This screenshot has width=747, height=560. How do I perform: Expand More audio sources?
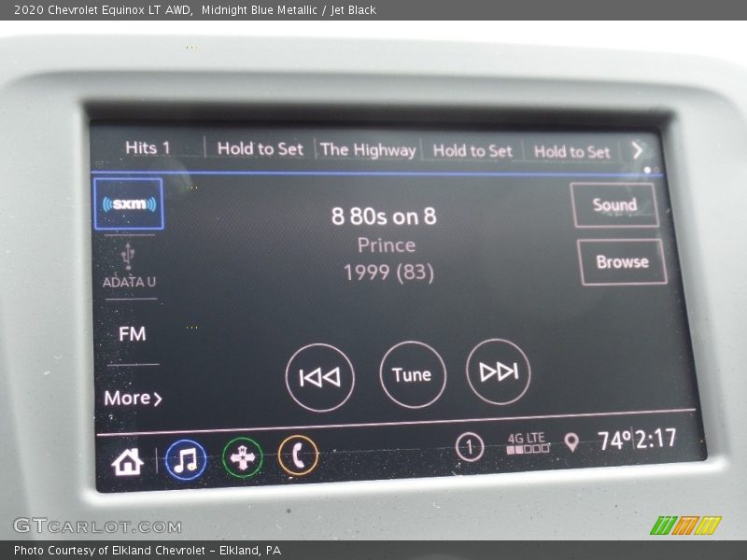pos(133,399)
